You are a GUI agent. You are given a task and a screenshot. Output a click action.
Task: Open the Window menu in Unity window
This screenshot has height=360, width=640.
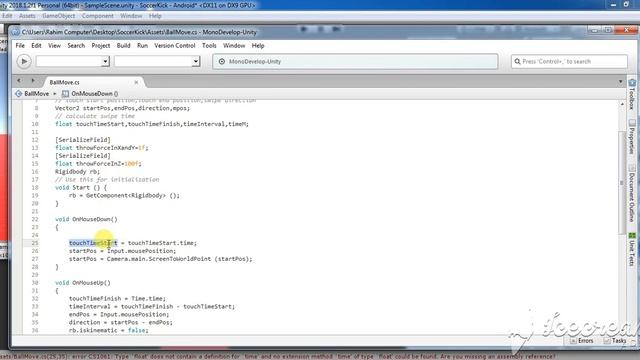131,16
